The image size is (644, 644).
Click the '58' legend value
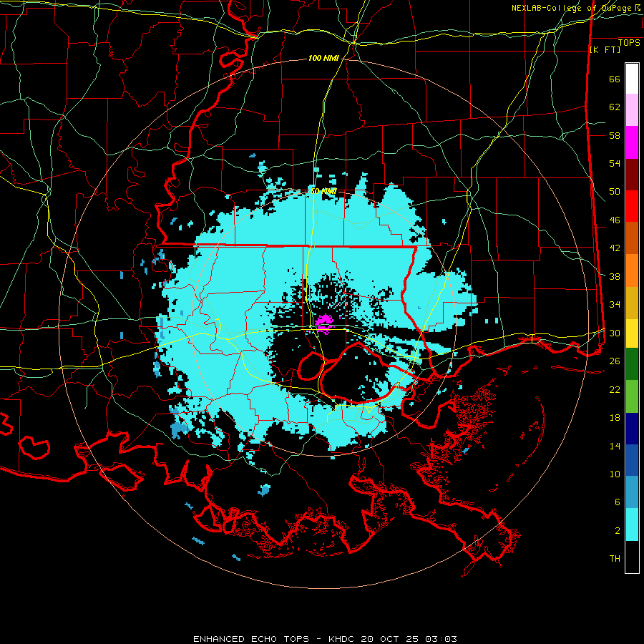[615, 135]
